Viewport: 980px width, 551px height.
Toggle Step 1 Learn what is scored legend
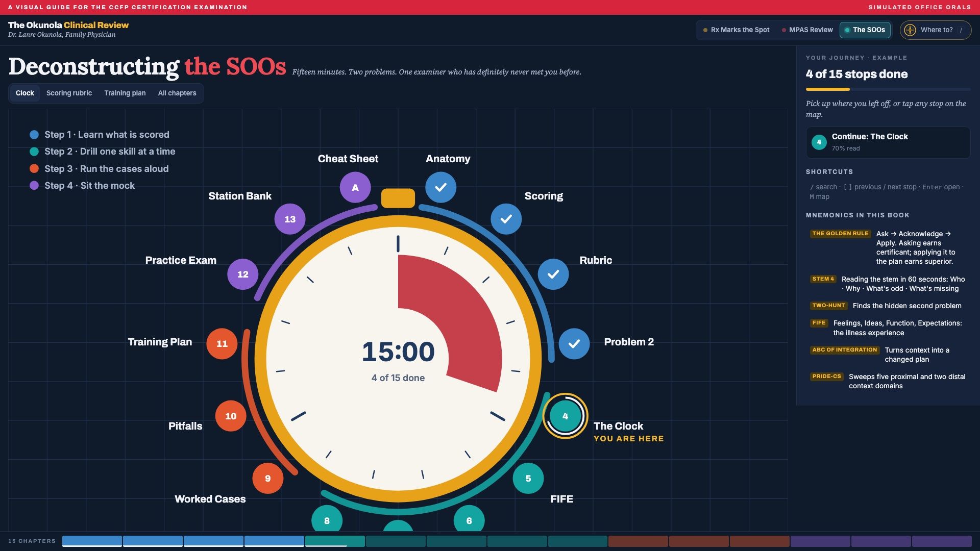[x=100, y=135]
